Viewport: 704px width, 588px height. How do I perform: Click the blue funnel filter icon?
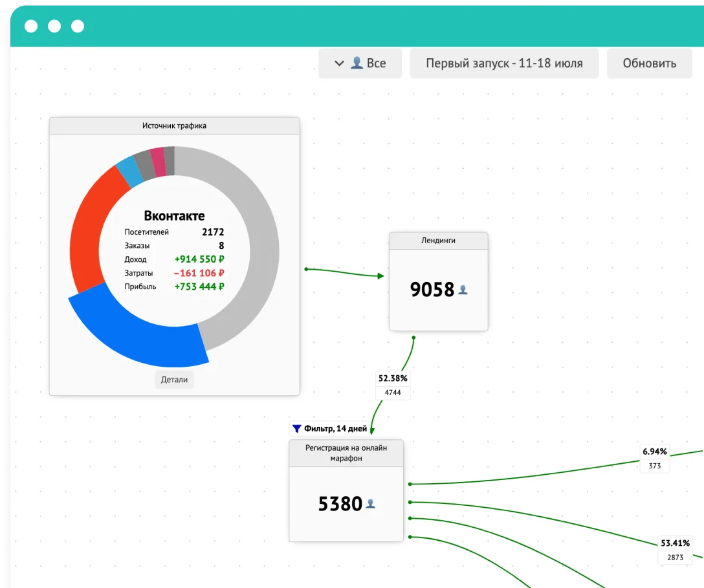pyautogui.click(x=296, y=428)
